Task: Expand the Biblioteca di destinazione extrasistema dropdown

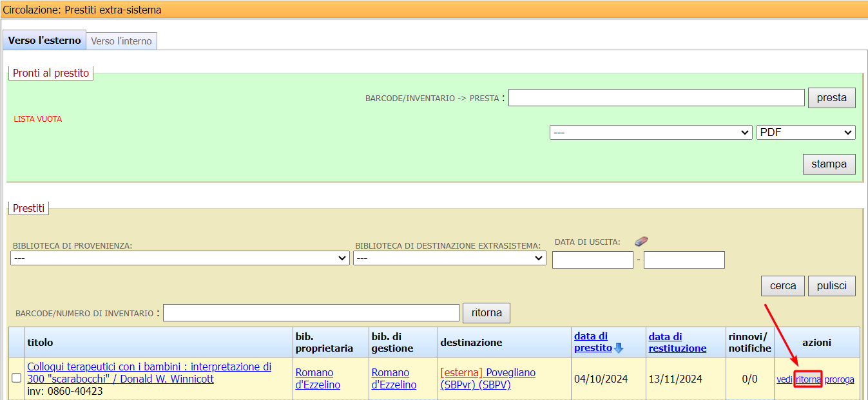Action: 449,258
